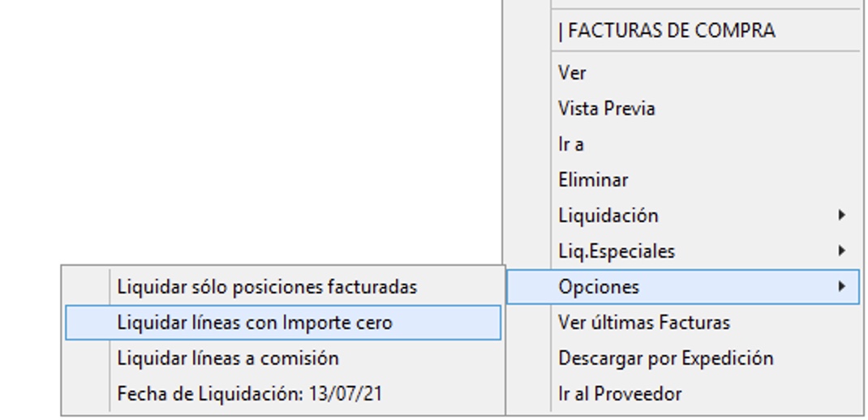Image resolution: width=868 pixels, height=420 pixels.
Task: Click Ver in the context menu
Action: (x=573, y=73)
